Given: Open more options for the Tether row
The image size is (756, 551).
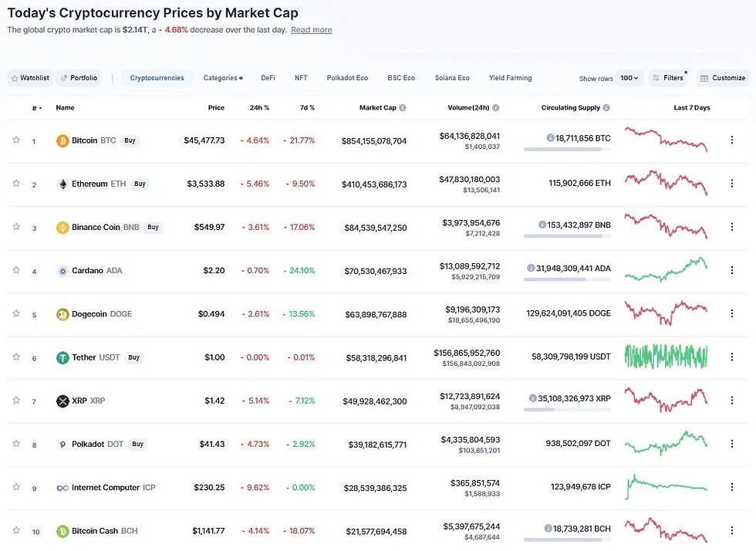Looking at the screenshot, I should 732,357.
